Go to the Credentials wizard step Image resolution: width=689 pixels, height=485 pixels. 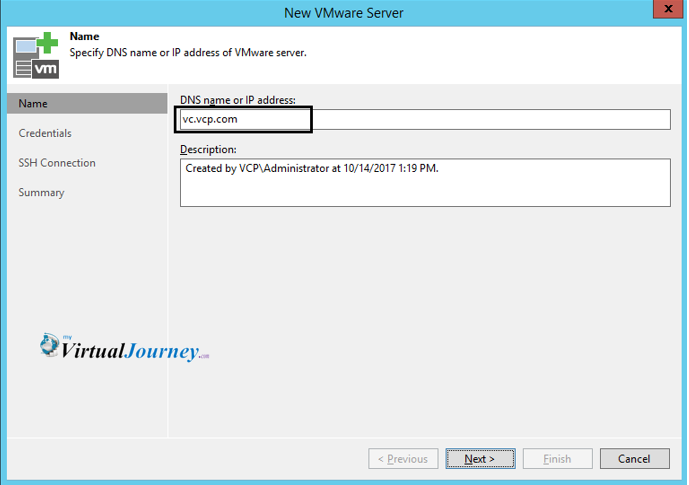coord(45,133)
